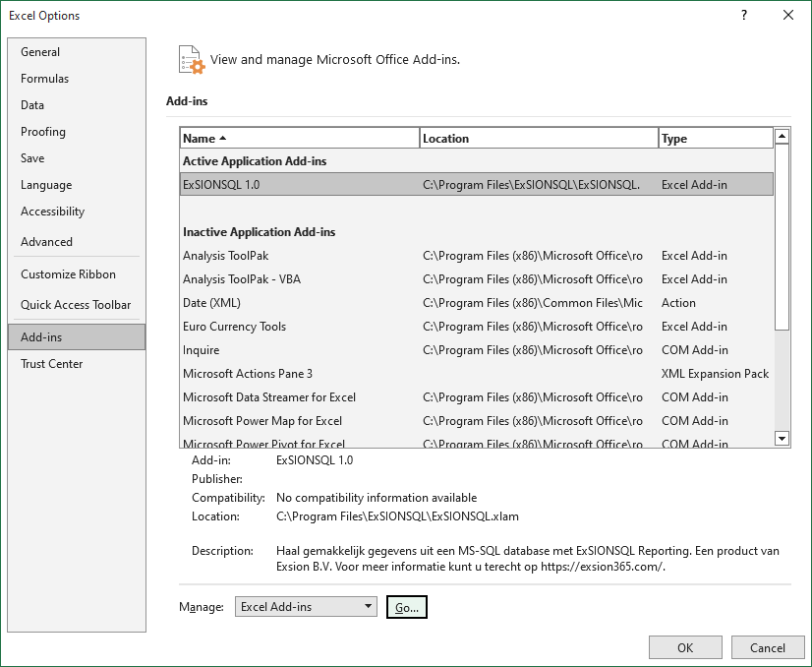Image resolution: width=812 pixels, height=667 pixels.
Task: Close the Excel Options dialog
Action: pyautogui.click(x=788, y=15)
